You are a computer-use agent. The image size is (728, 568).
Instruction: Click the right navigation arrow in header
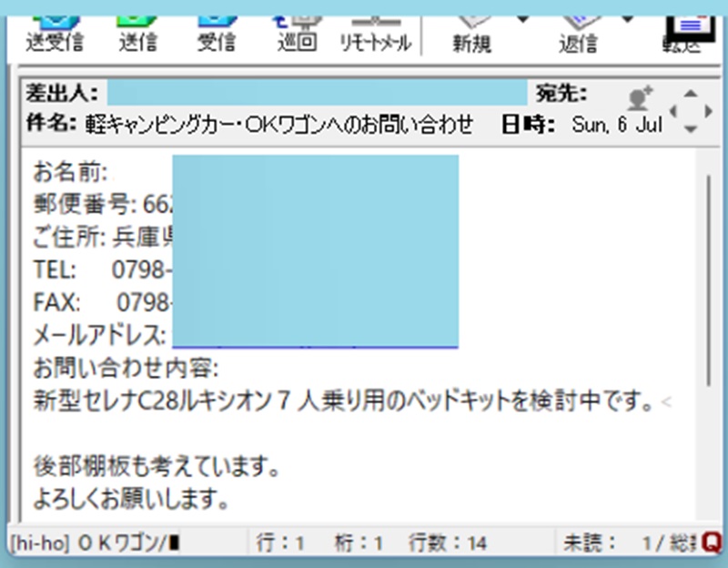click(x=706, y=111)
